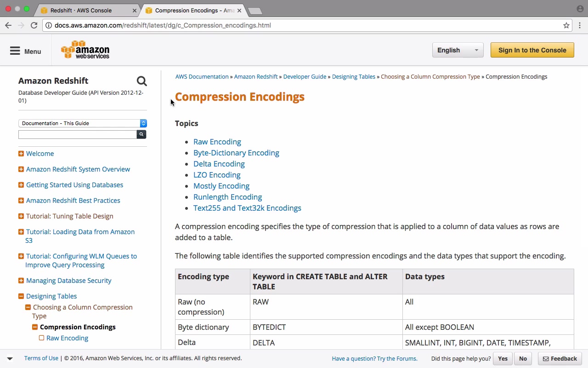The height and width of the screenshot is (368, 588).
Task: Open Text255 and Text32k Encodings link
Action: tap(247, 208)
